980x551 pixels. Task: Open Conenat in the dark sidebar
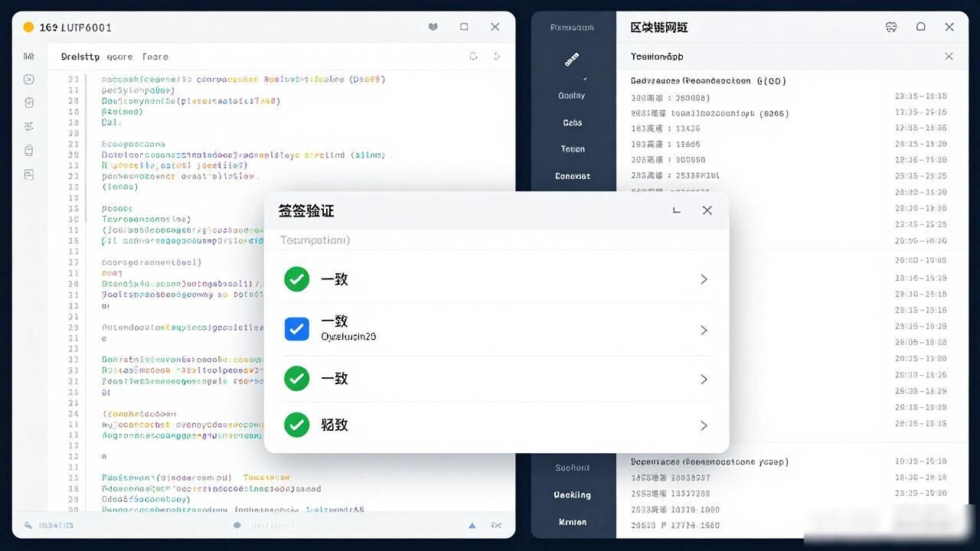(572, 176)
